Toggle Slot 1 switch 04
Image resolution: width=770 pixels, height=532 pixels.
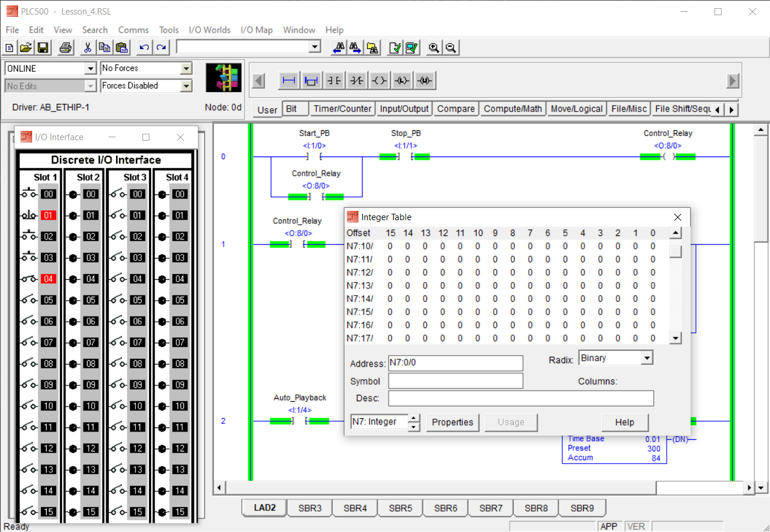pyautogui.click(x=29, y=279)
